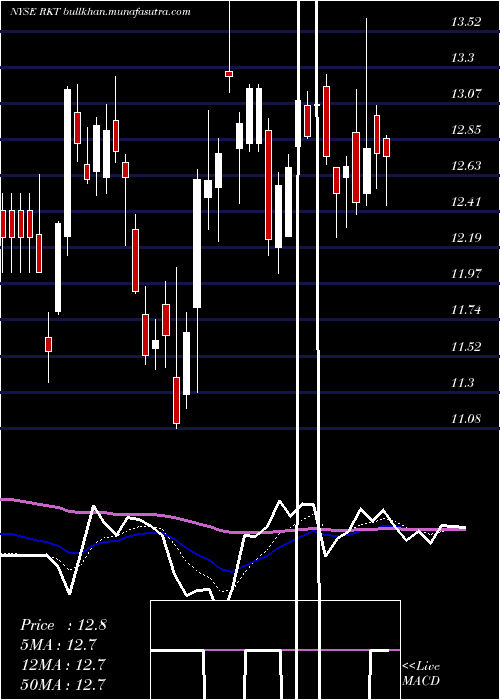Click the 13.3 price axis label
The height and width of the screenshot is (700, 500).
[463, 58]
